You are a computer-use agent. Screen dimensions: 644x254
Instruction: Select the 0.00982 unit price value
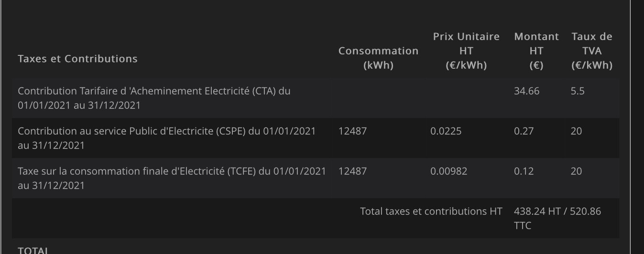click(x=449, y=171)
